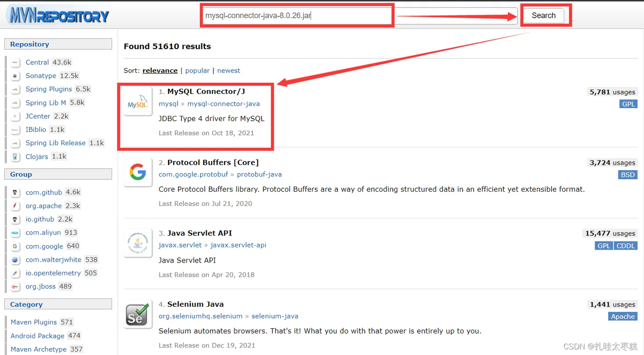Open the protobuf-java artifact link

[x=259, y=175]
